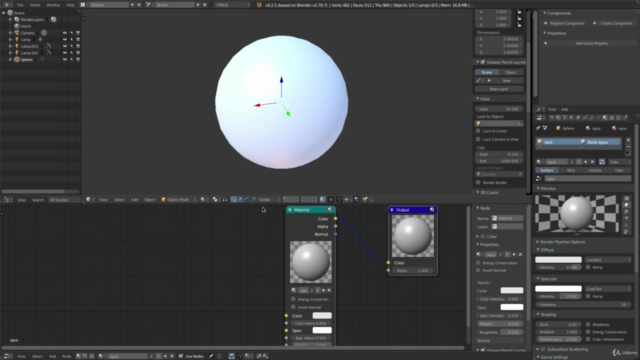640x360 pixels.
Task: Toggle Lamp.002 renderability camera icon
Action: (78, 53)
